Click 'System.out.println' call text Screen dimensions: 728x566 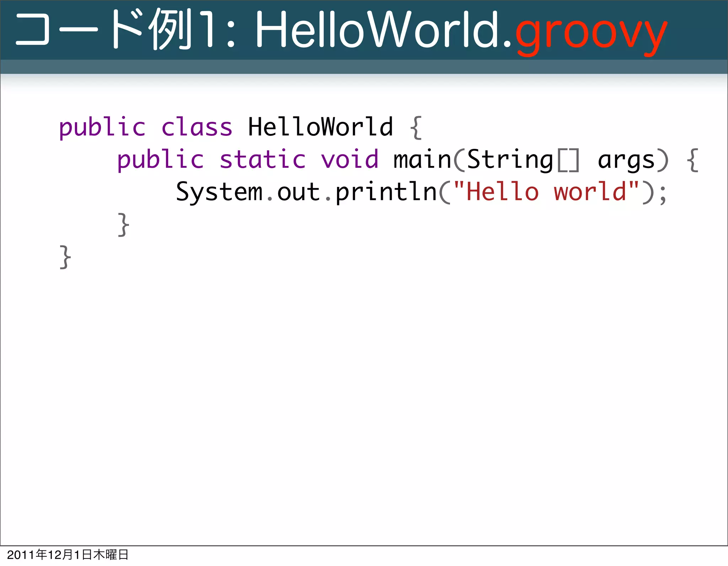pos(306,192)
